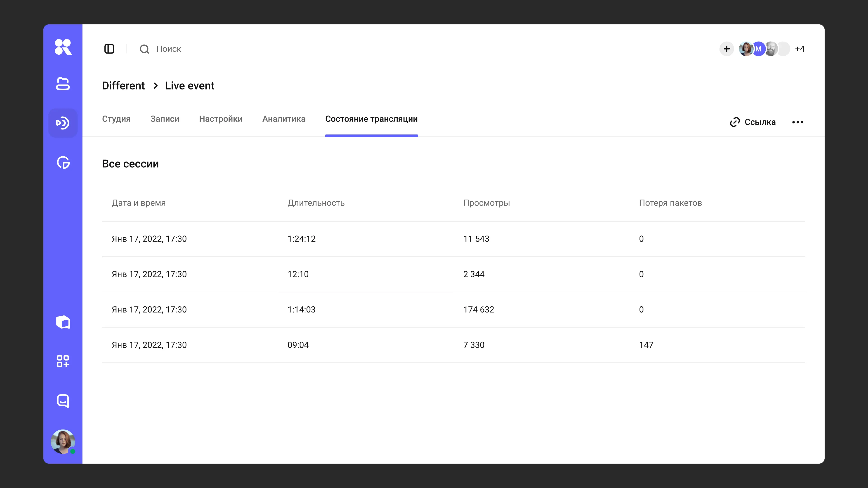Open the sticker-shaped sidebar icon
Screen dimensions: 868x488
(63, 163)
